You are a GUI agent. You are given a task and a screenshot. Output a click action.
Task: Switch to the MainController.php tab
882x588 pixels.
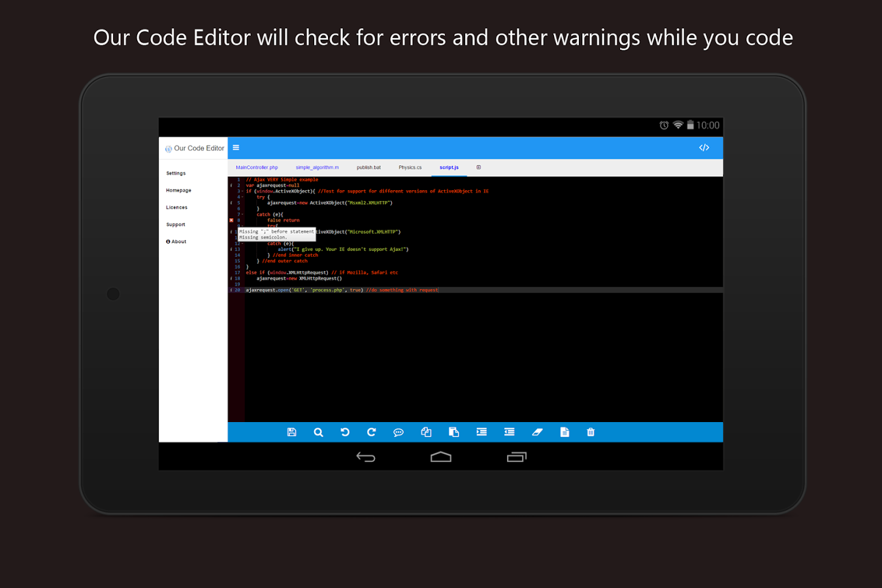pos(257,167)
